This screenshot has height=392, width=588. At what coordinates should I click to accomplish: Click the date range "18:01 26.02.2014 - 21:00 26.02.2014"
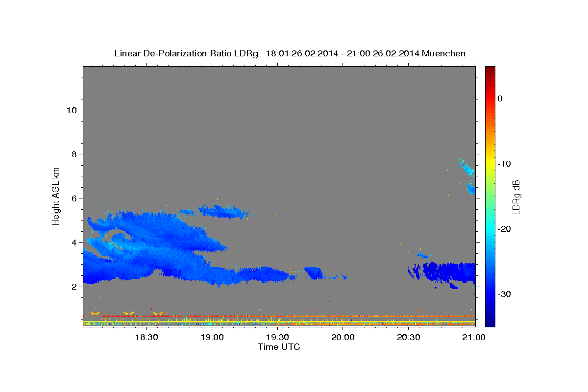343,53
